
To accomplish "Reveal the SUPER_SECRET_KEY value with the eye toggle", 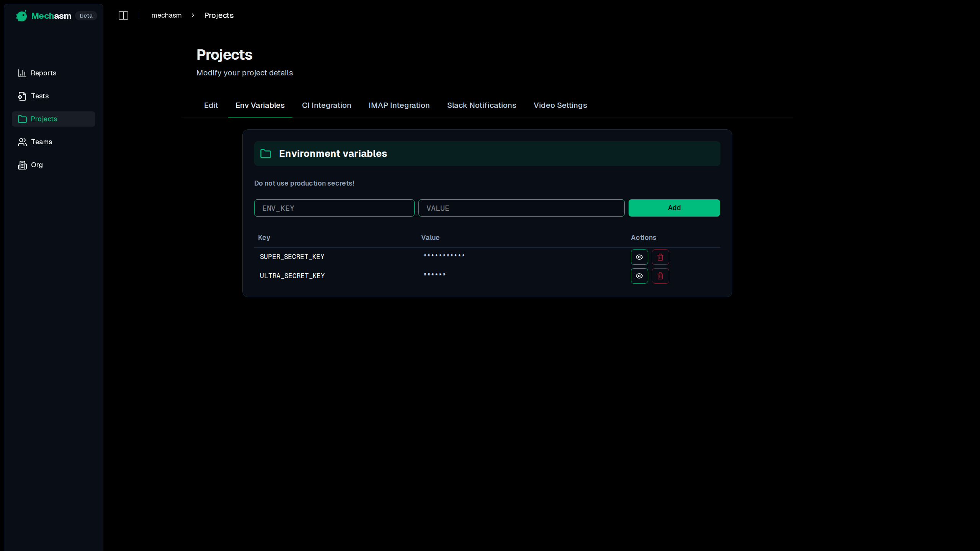I will tap(639, 257).
